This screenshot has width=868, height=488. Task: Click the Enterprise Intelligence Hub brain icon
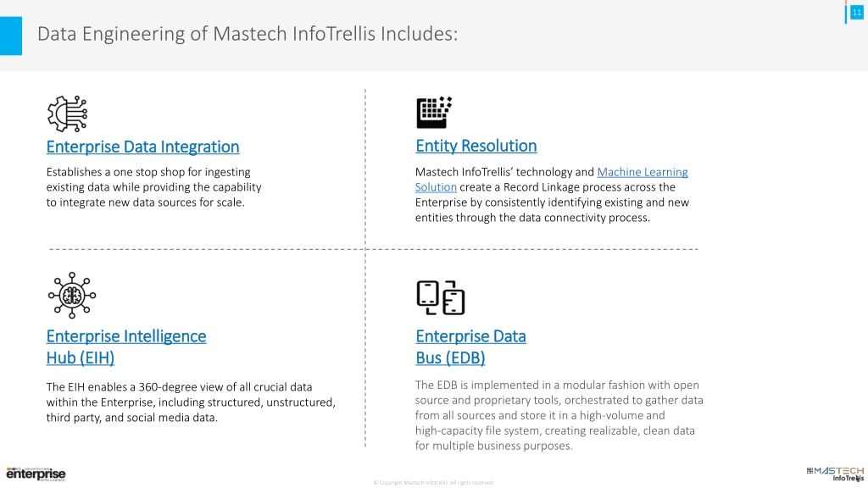pyautogui.click(x=71, y=296)
